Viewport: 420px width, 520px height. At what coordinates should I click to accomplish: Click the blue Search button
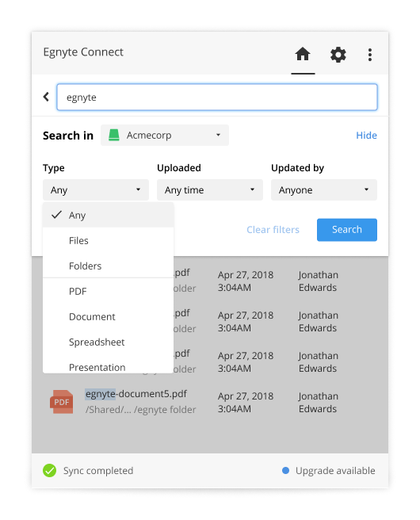[347, 230]
